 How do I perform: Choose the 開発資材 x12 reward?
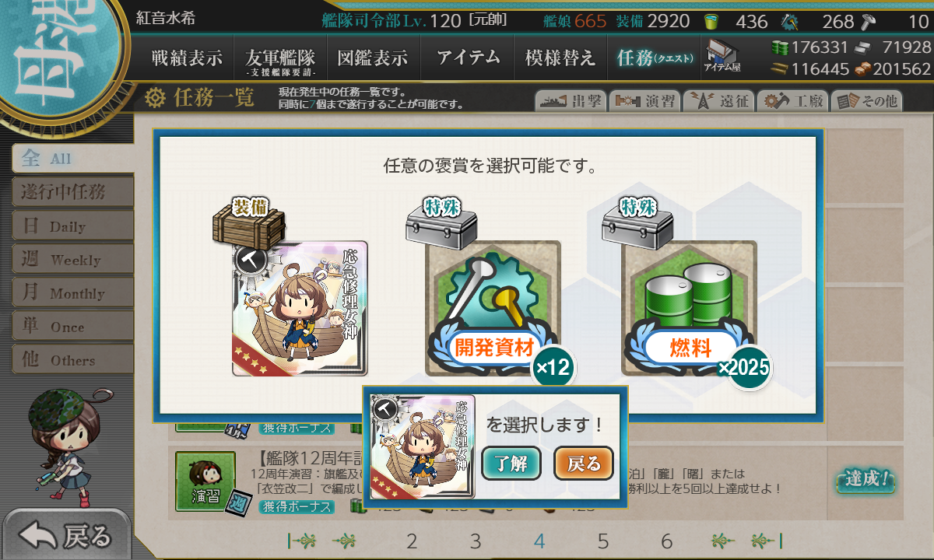click(x=493, y=309)
